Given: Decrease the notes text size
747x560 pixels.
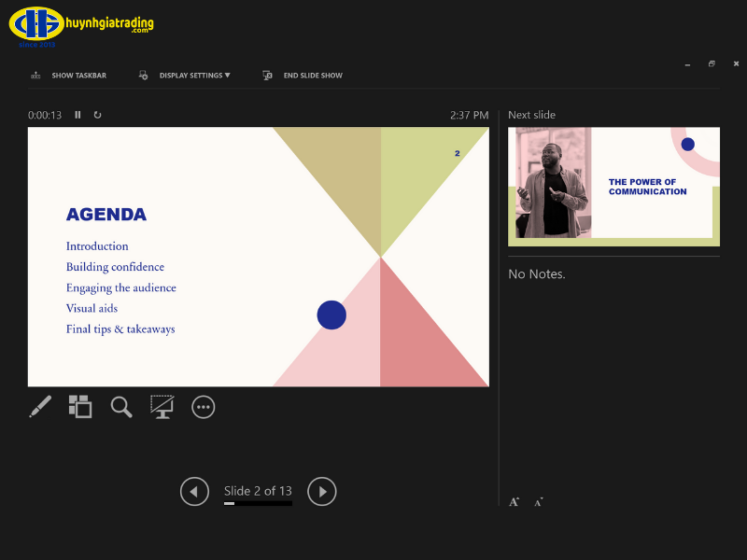Looking at the screenshot, I should (x=538, y=502).
